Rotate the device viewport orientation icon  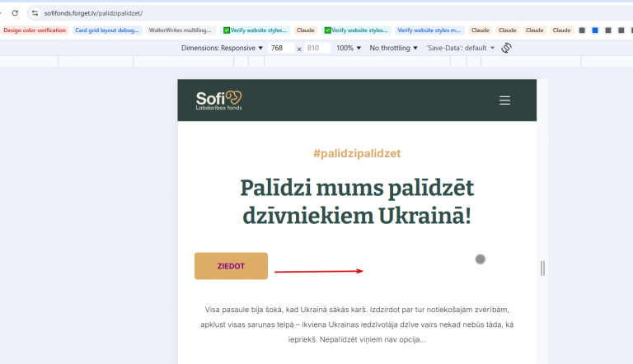(506, 48)
